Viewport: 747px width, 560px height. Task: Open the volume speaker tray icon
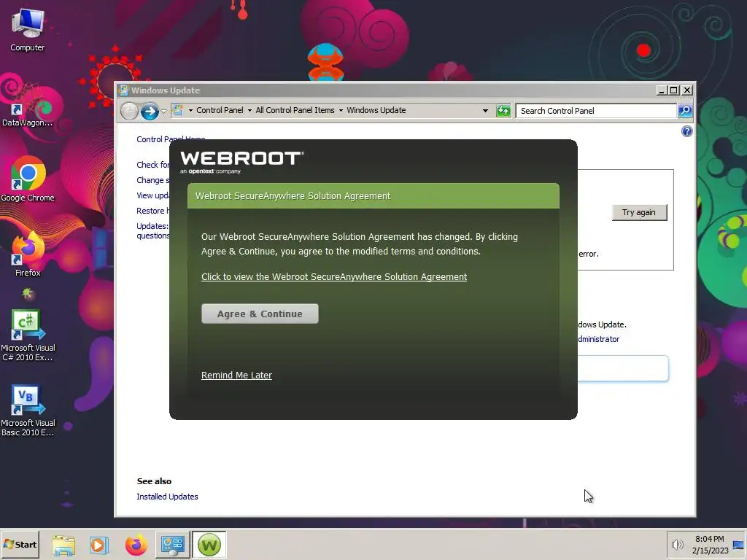coord(677,544)
